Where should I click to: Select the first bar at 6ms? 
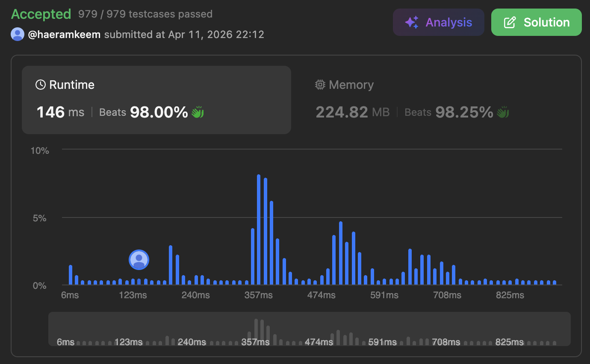(71, 275)
